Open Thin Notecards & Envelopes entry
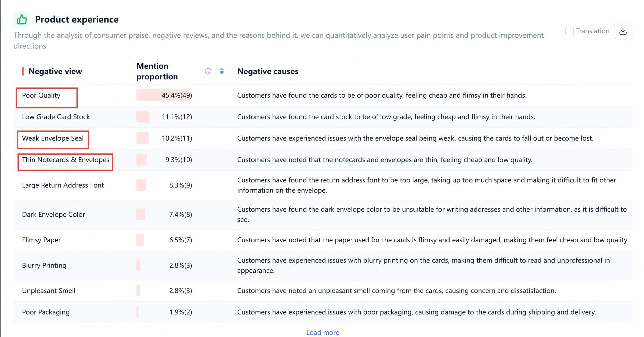644x337 pixels. point(66,160)
